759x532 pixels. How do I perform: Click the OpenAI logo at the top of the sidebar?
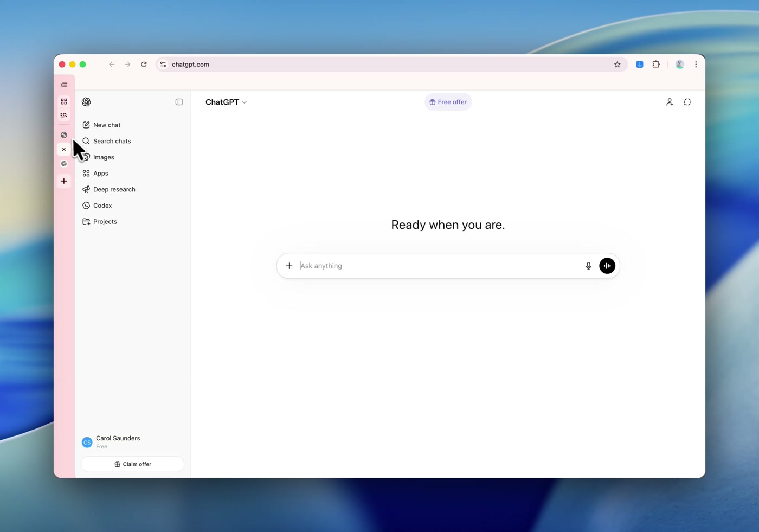tap(86, 102)
